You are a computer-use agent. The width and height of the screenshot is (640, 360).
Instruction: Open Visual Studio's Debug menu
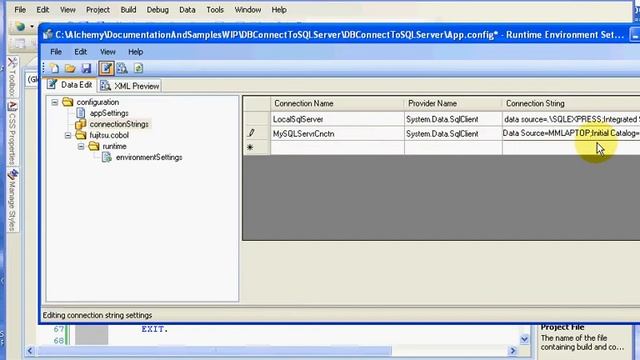(158, 10)
